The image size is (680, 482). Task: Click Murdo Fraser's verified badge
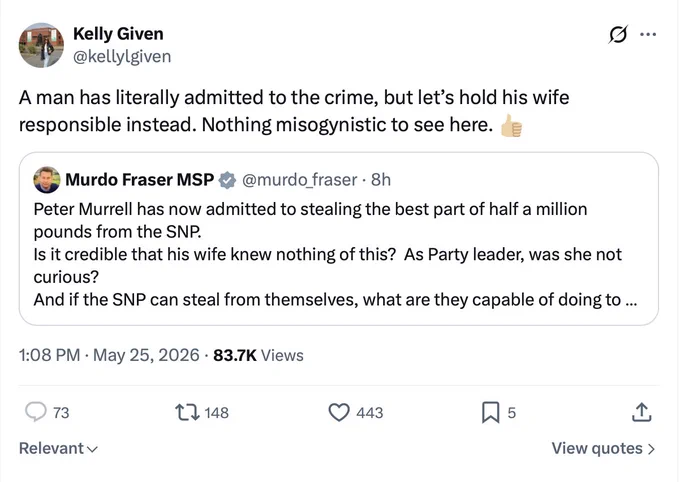pyautogui.click(x=227, y=180)
